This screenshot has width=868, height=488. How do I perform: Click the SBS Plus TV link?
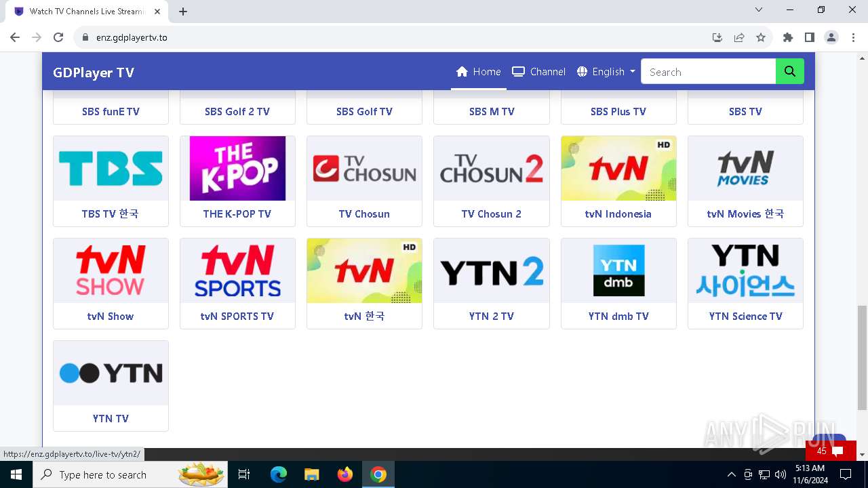tap(618, 112)
